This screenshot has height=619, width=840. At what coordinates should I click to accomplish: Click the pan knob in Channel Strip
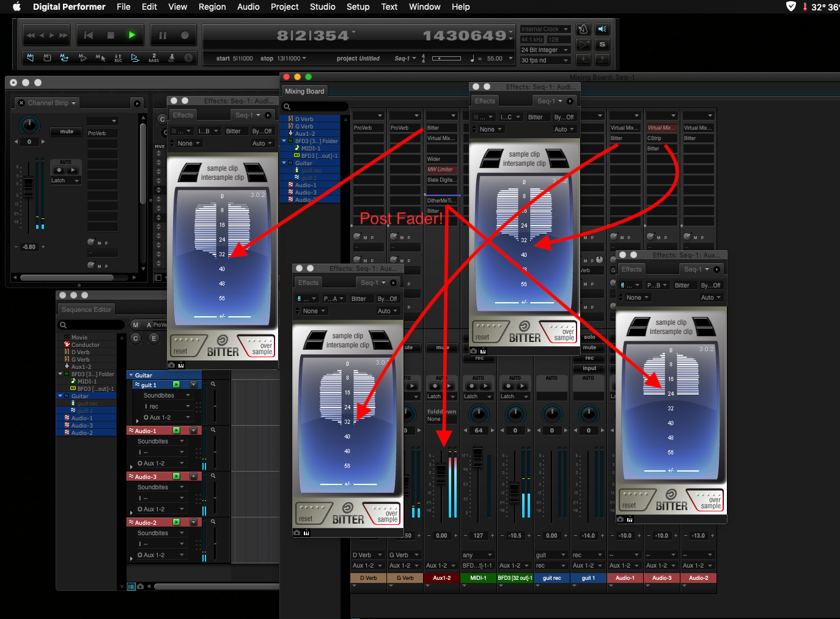(29, 125)
